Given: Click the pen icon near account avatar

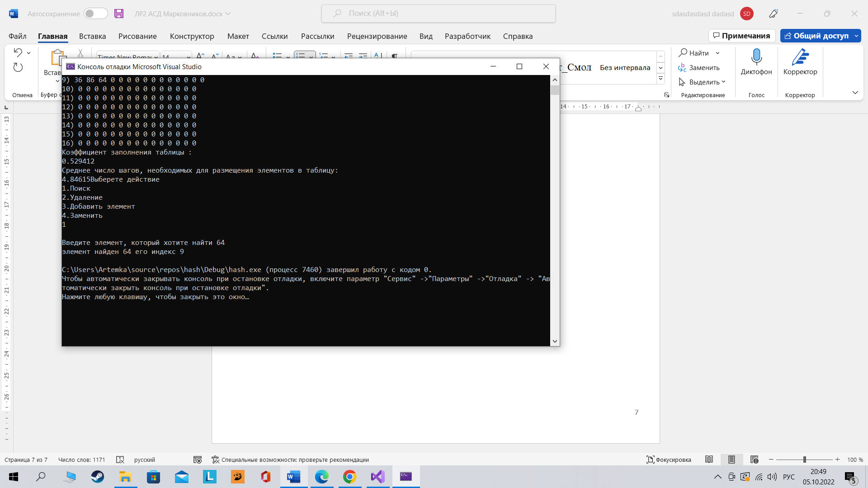Looking at the screenshot, I should [x=774, y=14].
